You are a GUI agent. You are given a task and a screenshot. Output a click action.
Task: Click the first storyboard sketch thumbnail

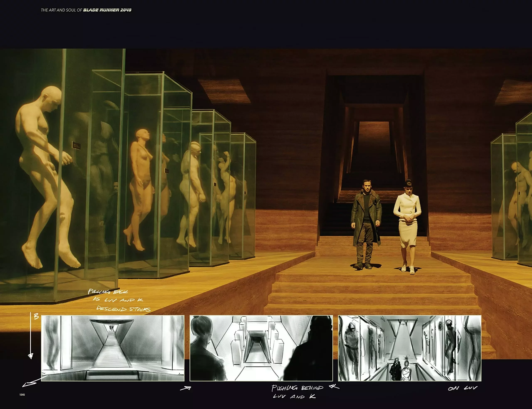click(x=113, y=348)
